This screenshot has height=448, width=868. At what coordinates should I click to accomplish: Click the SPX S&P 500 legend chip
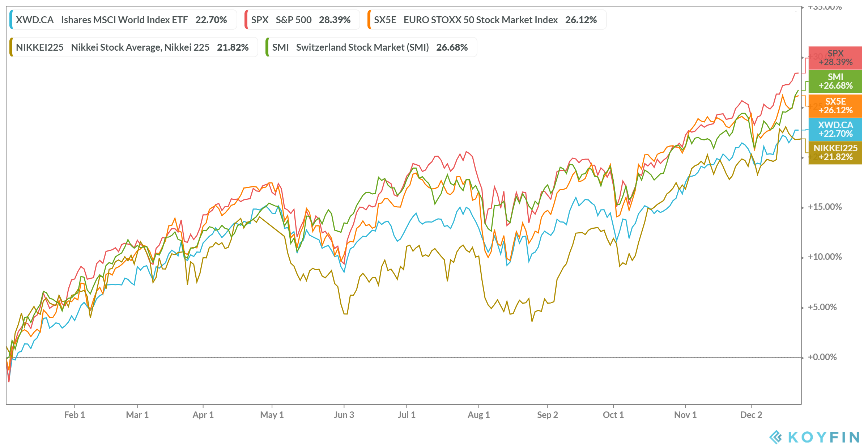click(302, 20)
